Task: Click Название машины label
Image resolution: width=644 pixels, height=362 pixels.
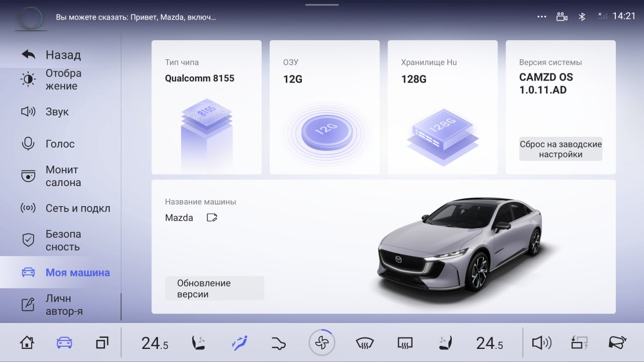Action: coord(200,202)
